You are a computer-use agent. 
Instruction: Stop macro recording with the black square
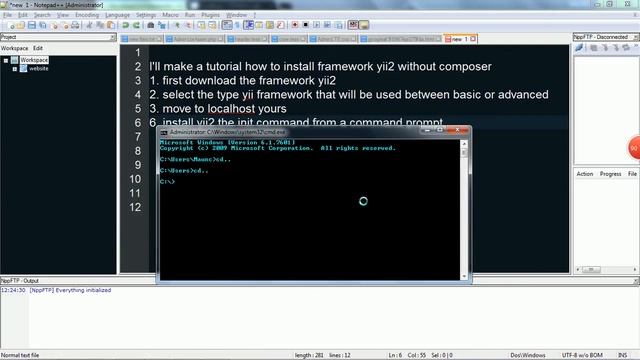click(x=305, y=25)
